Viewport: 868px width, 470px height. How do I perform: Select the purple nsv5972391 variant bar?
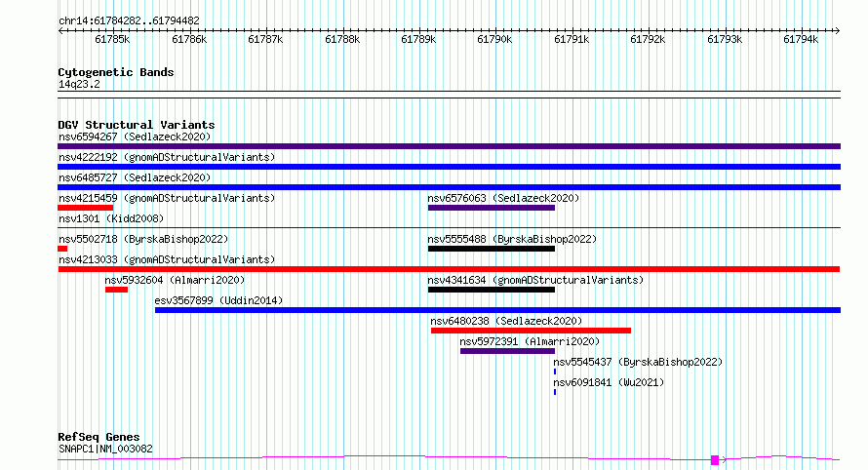point(507,351)
